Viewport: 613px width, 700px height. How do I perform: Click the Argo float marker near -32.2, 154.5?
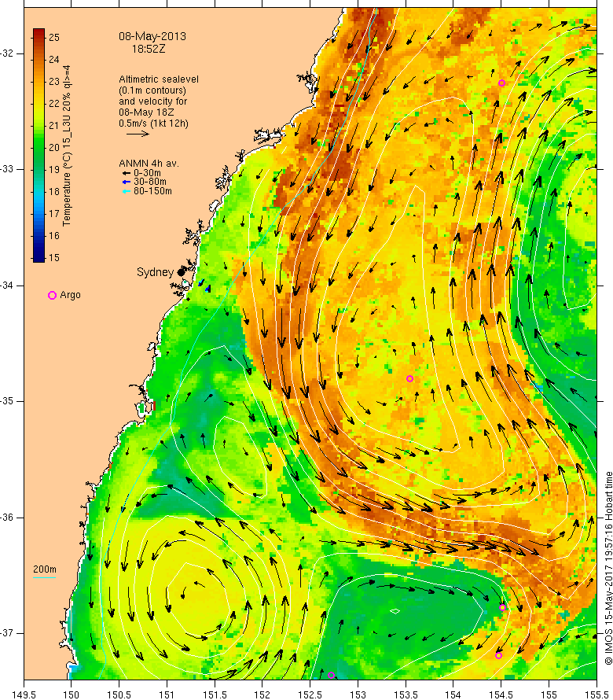pyautogui.click(x=501, y=83)
